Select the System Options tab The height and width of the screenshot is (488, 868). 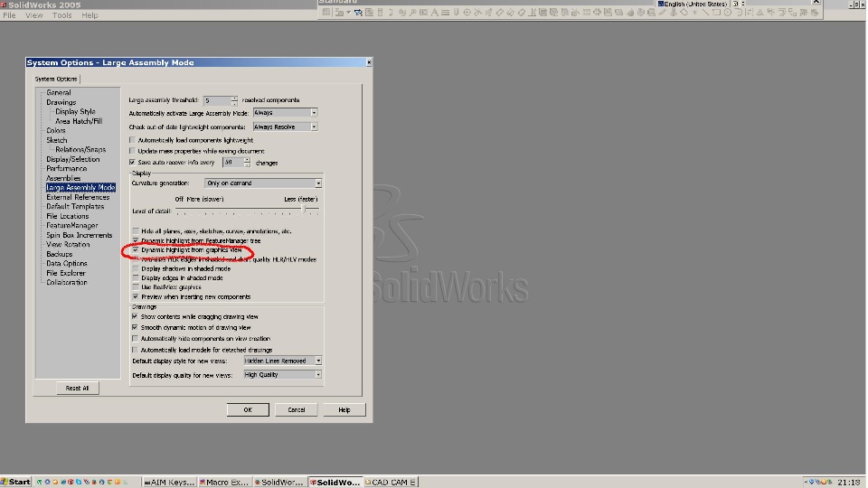pos(56,79)
